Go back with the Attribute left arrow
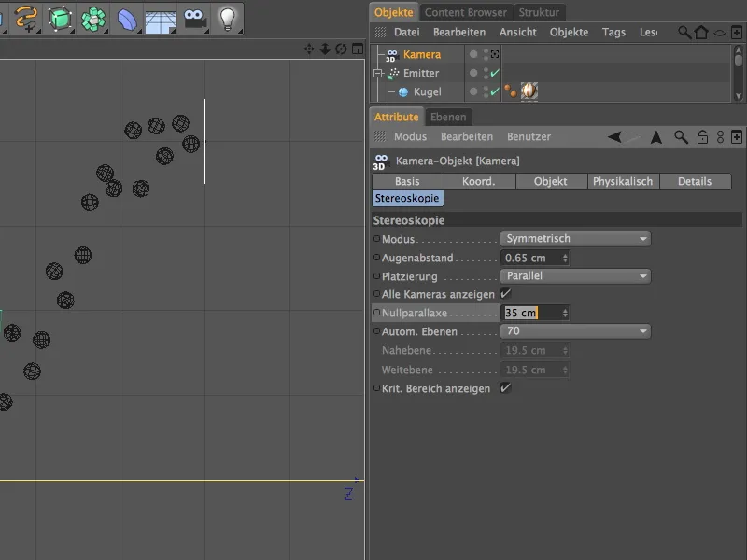Screen dimensions: 747x560 [614, 137]
